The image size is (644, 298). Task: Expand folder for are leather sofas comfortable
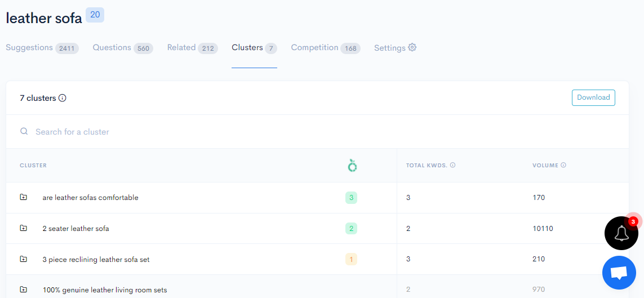click(24, 197)
